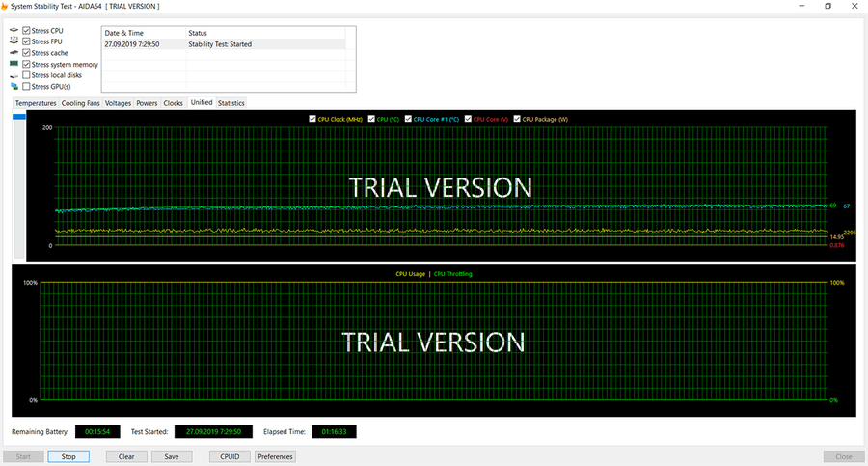Stop the stability test
The width and height of the screenshot is (868, 466).
click(x=68, y=456)
